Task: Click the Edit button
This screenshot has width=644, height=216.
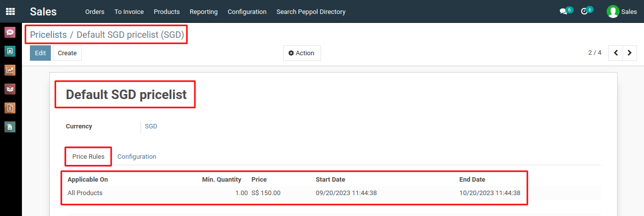Action: click(x=40, y=53)
